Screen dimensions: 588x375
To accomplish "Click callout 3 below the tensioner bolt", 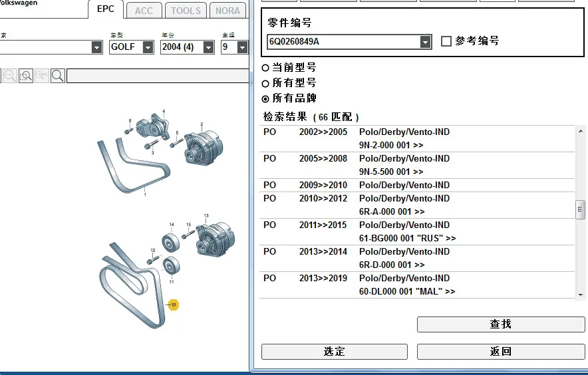I will [x=152, y=153].
